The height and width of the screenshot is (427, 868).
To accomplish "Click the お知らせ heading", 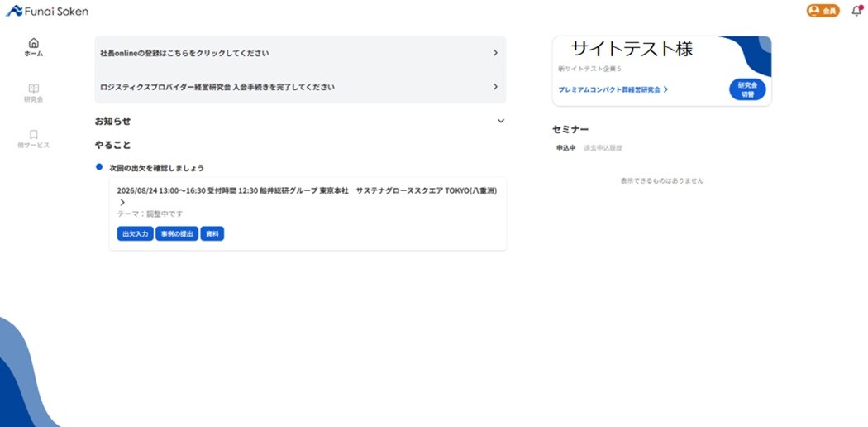I will pyautogui.click(x=113, y=122).
